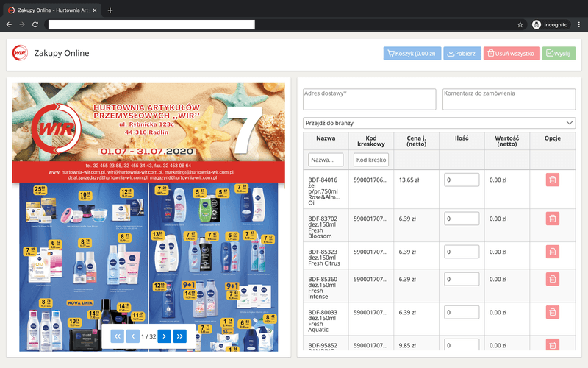
Task: Go forward in browser history
Action: tap(22, 25)
